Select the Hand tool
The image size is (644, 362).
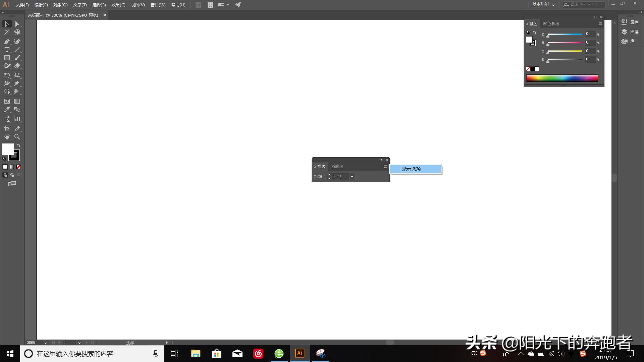tap(7, 137)
